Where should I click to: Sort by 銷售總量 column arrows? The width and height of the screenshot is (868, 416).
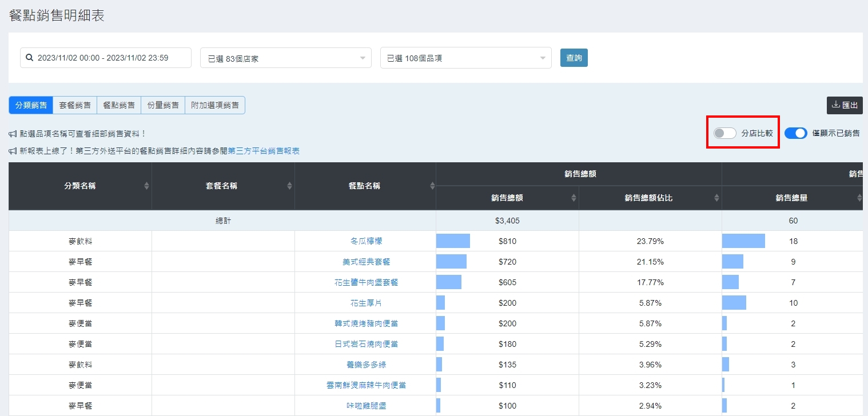(859, 198)
